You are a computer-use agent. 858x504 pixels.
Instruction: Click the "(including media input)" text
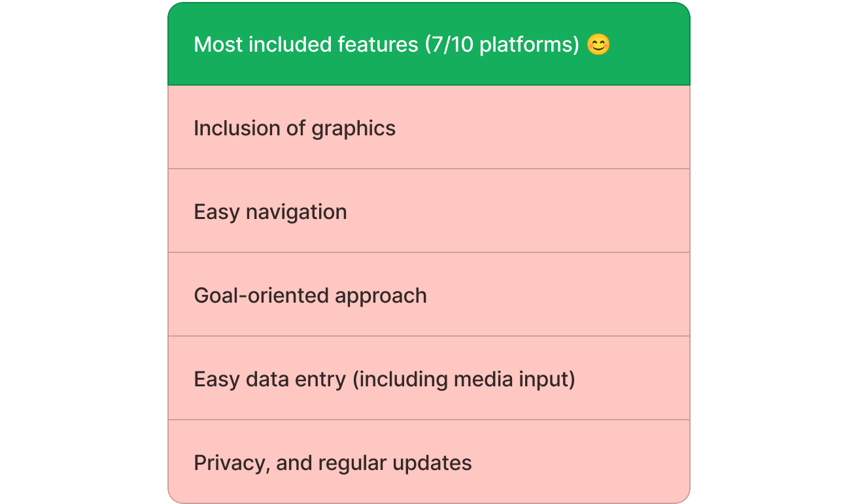(464, 379)
